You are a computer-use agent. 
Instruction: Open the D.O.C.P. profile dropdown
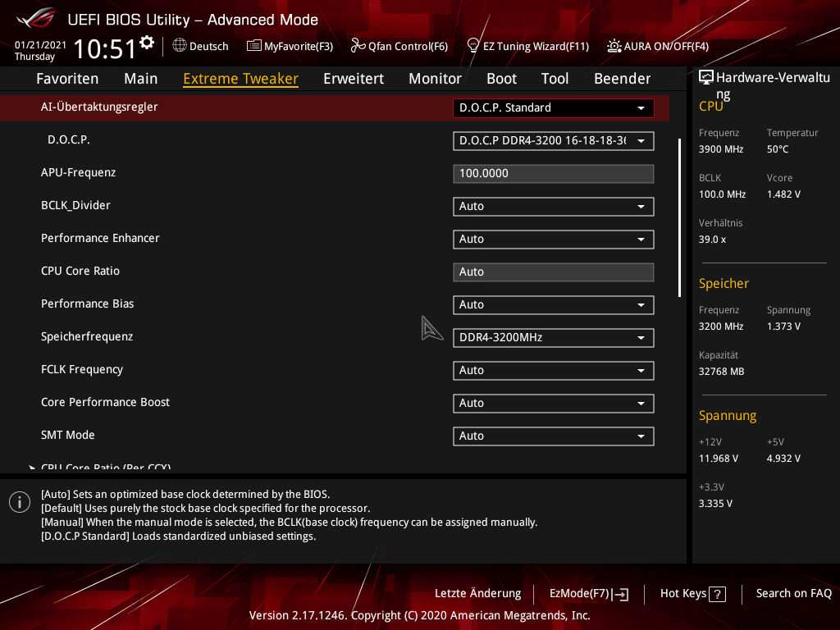tap(554, 141)
